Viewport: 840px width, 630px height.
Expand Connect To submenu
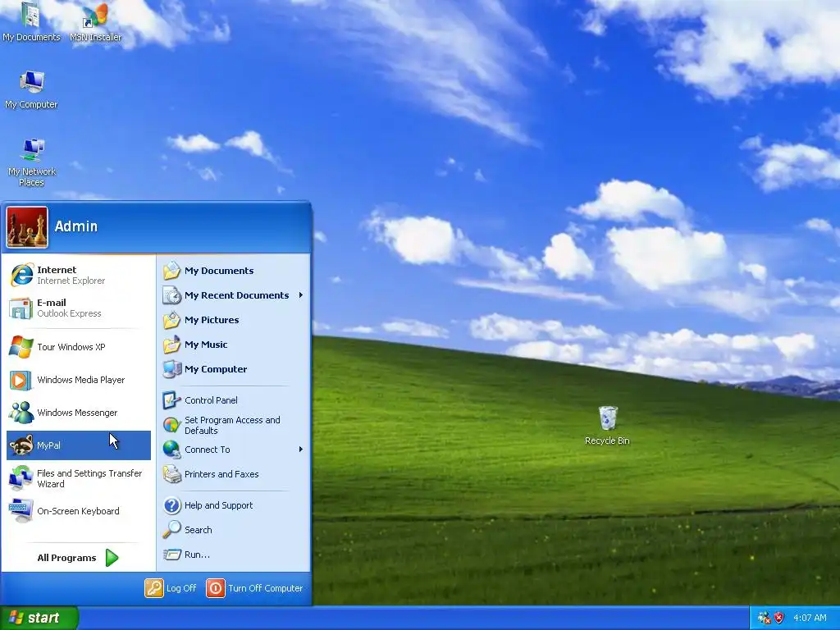point(234,450)
